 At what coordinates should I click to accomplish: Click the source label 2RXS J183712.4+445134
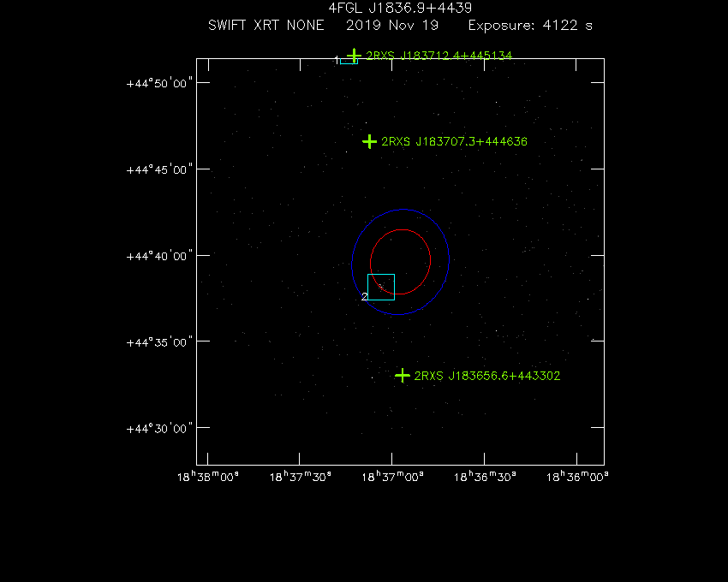click(x=439, y=56)
